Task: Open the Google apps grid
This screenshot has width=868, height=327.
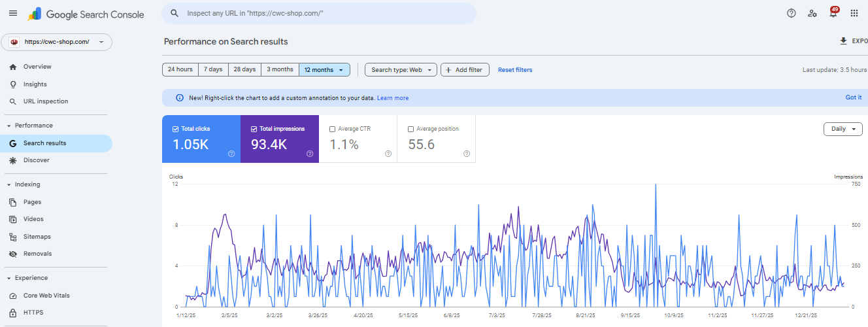Action: 854,13
